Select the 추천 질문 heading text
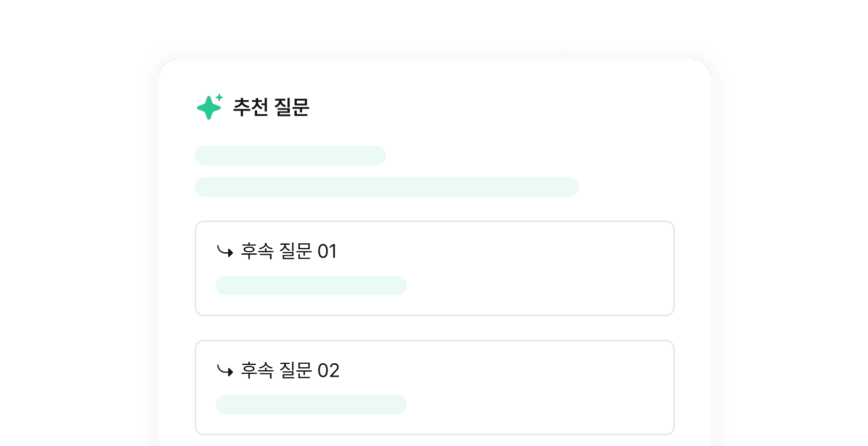Viewport: 868px width, 446px height. [271, 107]
